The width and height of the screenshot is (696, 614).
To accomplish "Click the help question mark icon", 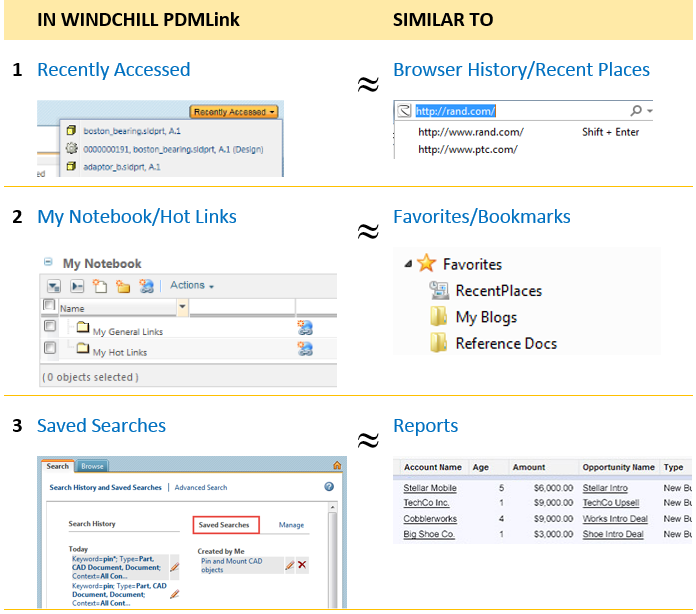I will (329, 487).
